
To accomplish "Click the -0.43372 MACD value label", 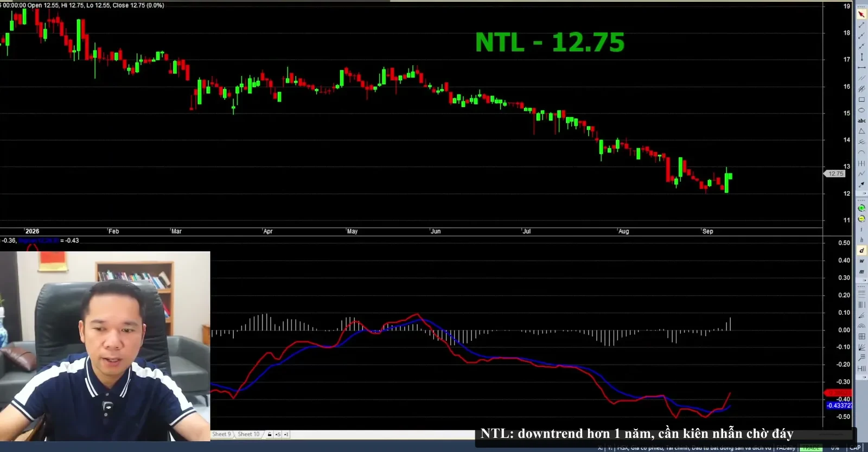I will 839,406.
